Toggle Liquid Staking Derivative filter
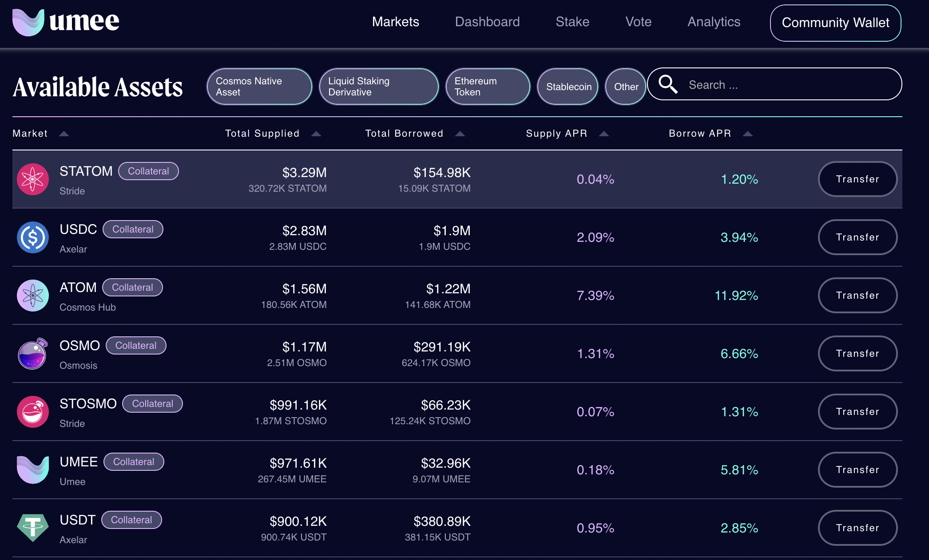Screen dimensions: 929x560 (x=378, y=87)
